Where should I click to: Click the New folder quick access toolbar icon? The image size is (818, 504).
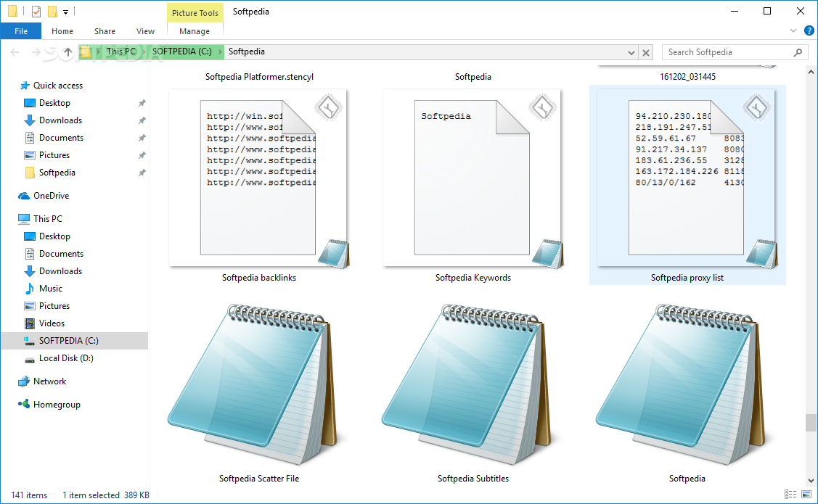52,11
